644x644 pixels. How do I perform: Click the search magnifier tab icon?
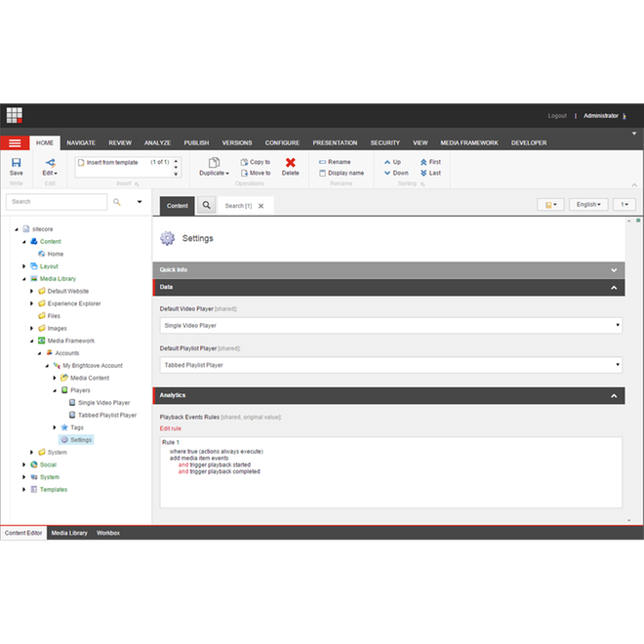[x=207, y=206]
